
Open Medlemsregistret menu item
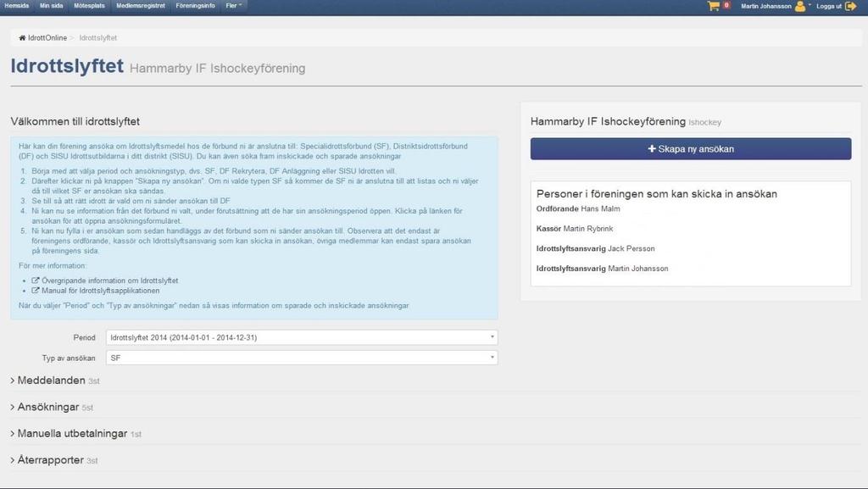(141, 6)
